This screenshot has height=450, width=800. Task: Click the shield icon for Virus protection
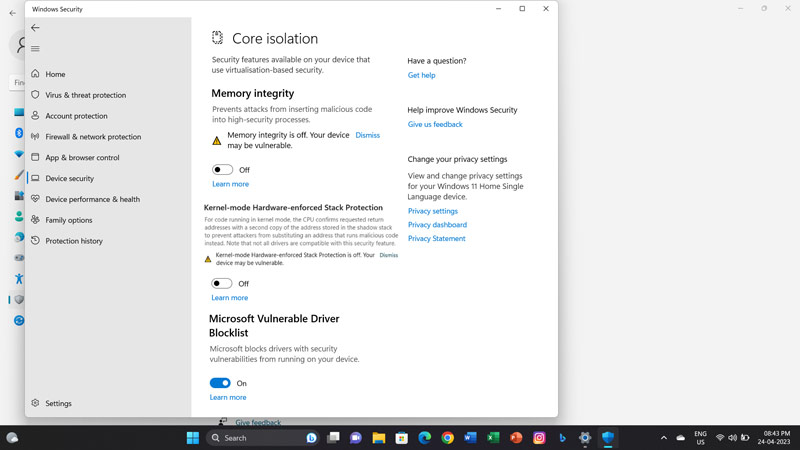coord(35,94)
